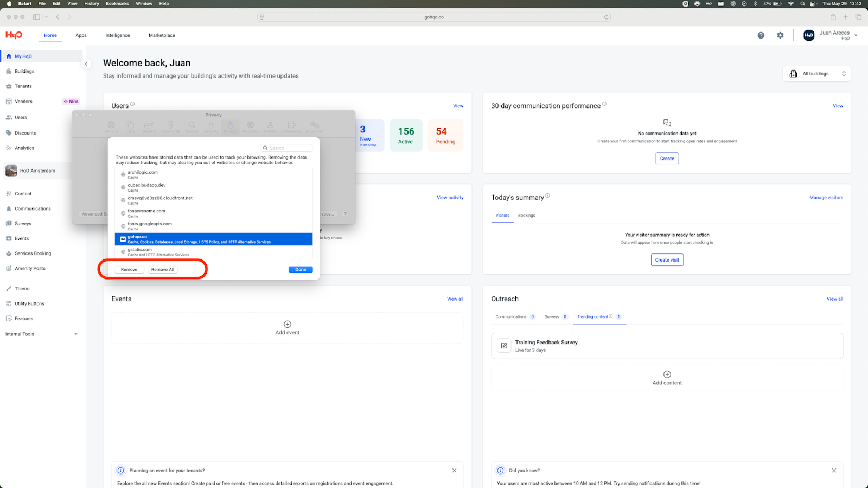Dismiss the event planning tip banner
Image resolution: width=868 pixels, height=488 pixels.
tap(454, 471)
